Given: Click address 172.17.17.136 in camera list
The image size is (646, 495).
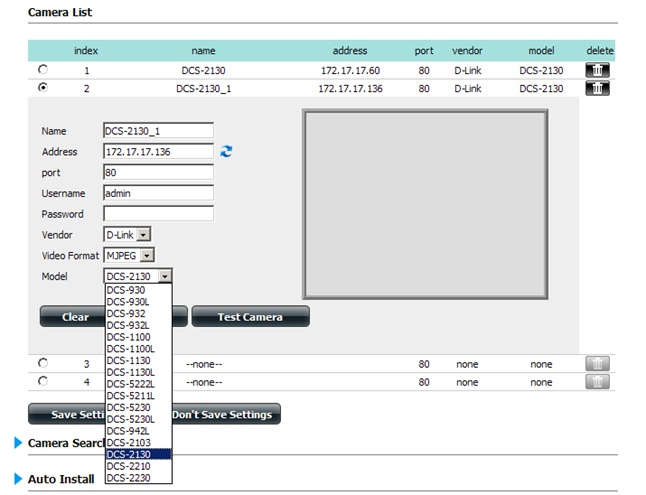Looking at the screenshot, I should point(350,89).
